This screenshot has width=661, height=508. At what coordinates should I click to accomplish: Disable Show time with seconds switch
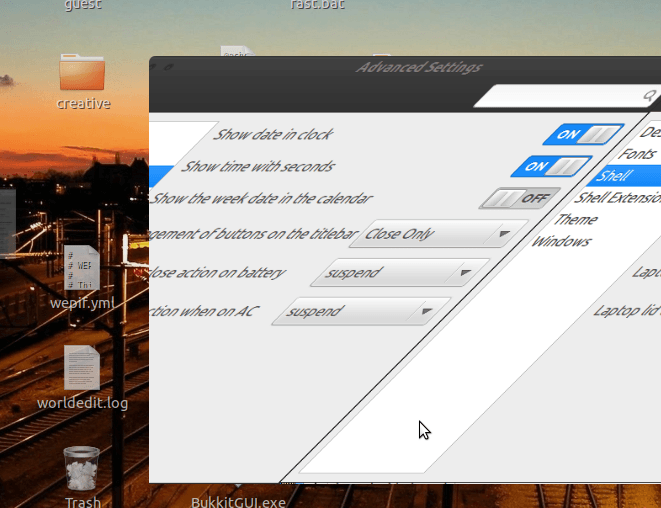tap(552, 166)
